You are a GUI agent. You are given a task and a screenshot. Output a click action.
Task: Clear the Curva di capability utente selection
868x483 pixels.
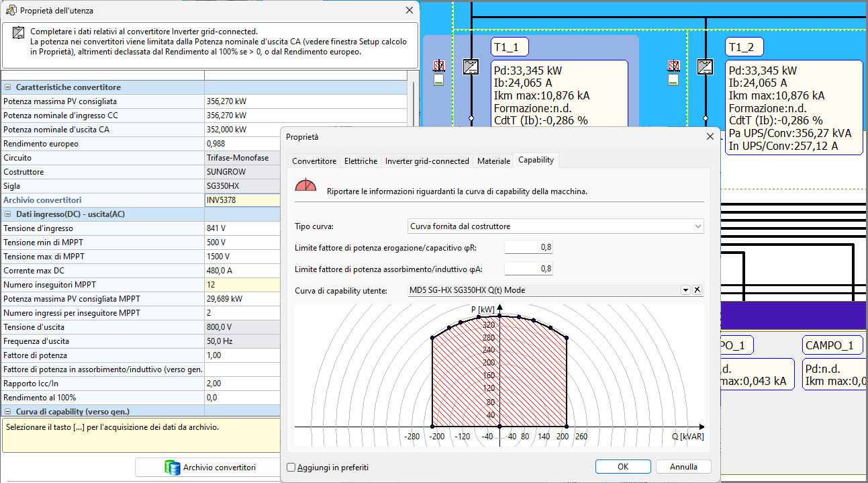697,290
